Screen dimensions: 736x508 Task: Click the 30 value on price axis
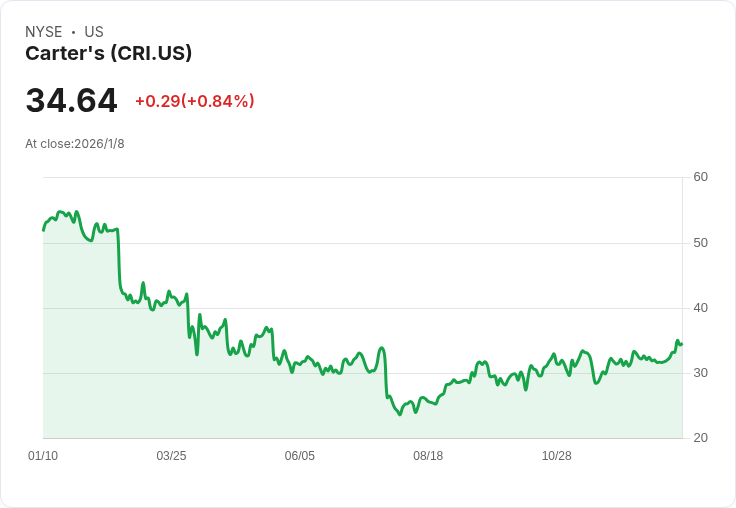pyautogui.click(x=700, y=373)
